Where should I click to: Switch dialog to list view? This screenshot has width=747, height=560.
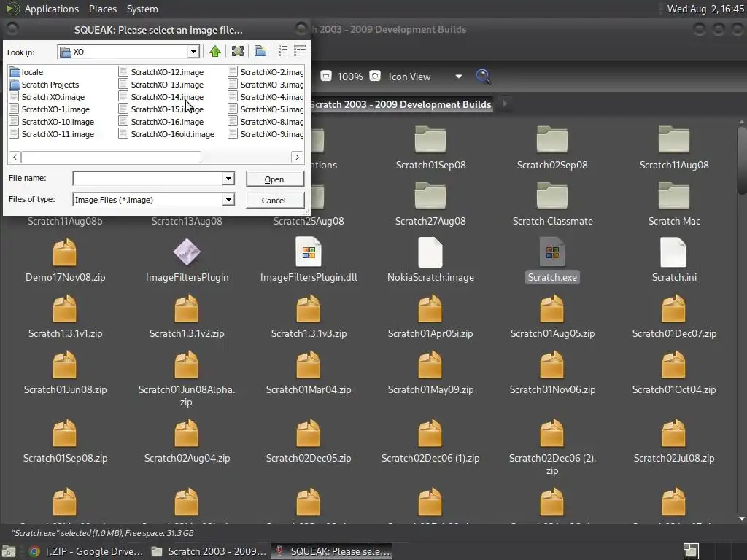point(282,51)
